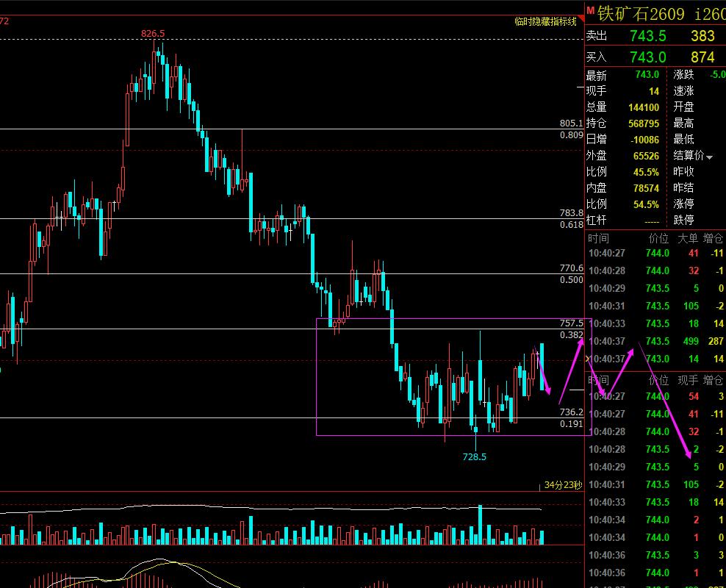This screenshot has width=726, height=588.
Task: Click the 跌停 label
Action: pos(683,220)
